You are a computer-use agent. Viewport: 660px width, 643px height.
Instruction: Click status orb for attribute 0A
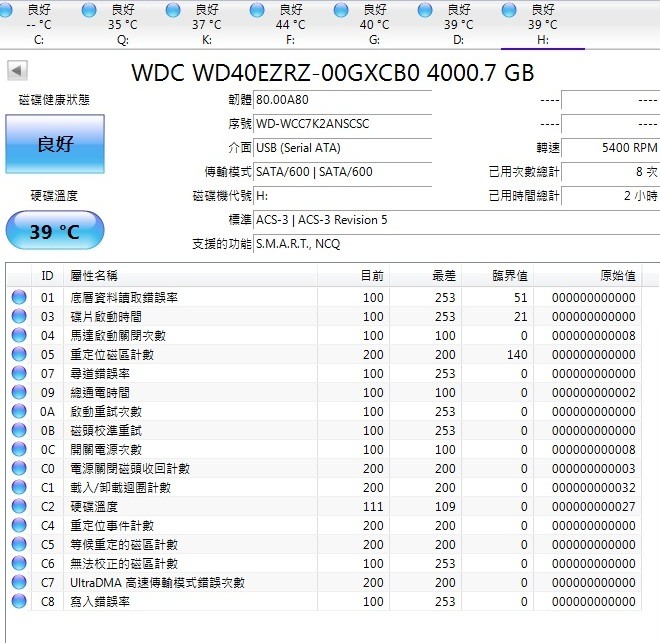(x=19, y=411)
